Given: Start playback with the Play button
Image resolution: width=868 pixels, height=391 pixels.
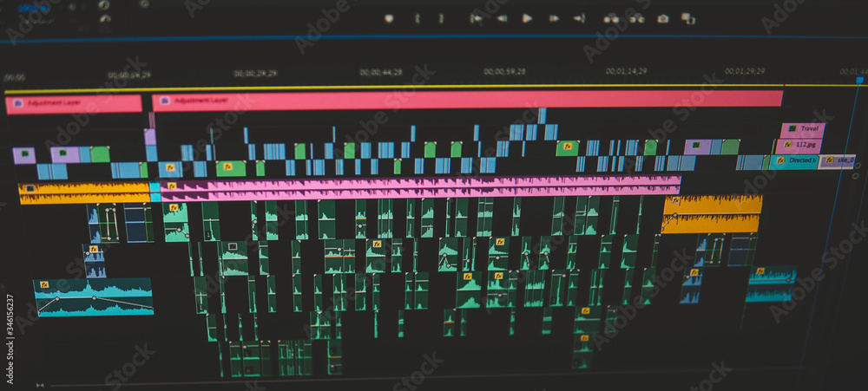Looking at the screenshot, I should coord(527,18).
